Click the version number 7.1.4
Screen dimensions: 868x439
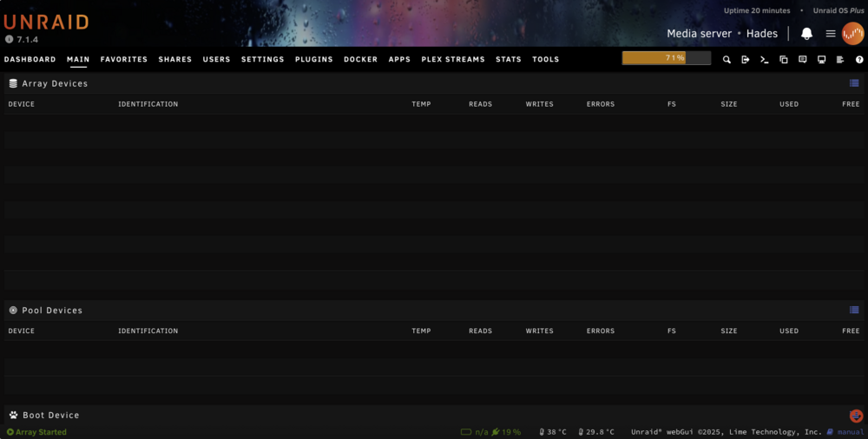coord(27,40)
